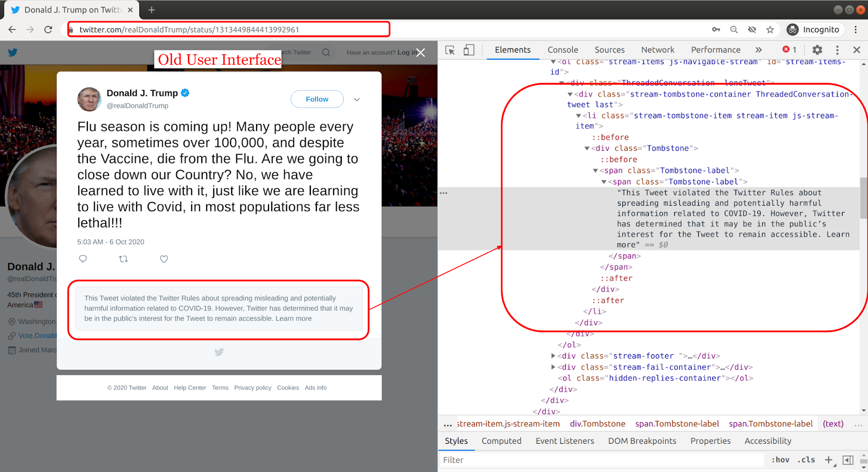Open the Help Center footer link
868x472 pixels.
pyautogui.click(x=190, y=388)
